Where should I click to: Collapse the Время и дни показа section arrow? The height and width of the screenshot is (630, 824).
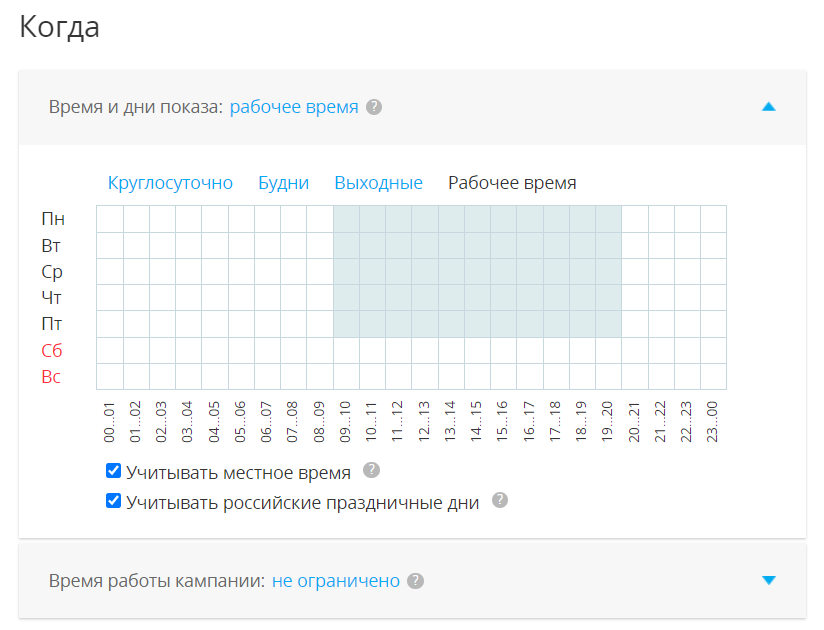768,107
